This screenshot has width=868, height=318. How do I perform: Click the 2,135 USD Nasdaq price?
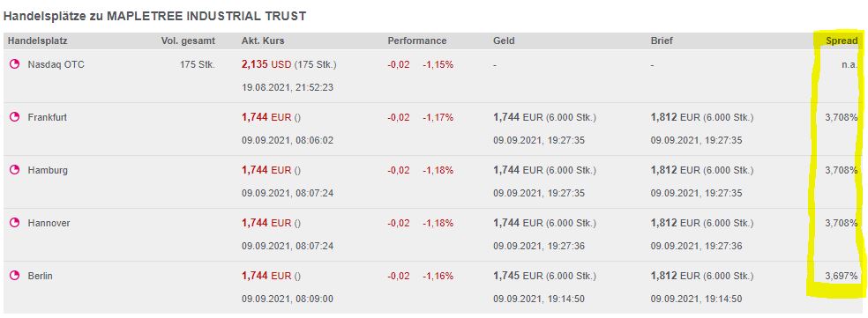[266, 64]
